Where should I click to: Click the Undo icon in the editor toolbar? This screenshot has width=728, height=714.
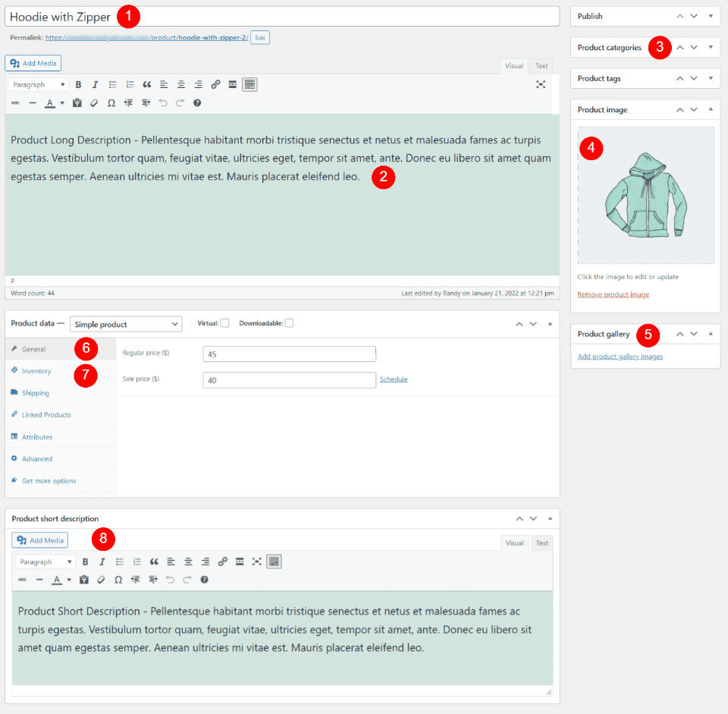tap(164, 102)
